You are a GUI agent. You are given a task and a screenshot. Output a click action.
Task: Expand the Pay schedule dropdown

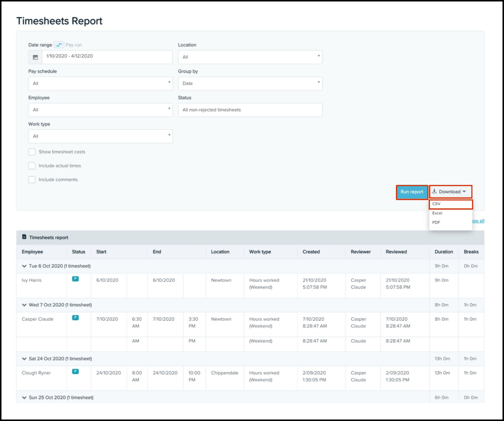coord(101,83)
